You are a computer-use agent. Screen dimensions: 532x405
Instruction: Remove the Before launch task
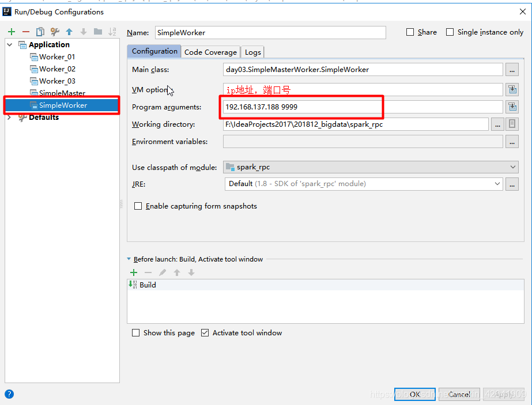coord(148,272)
